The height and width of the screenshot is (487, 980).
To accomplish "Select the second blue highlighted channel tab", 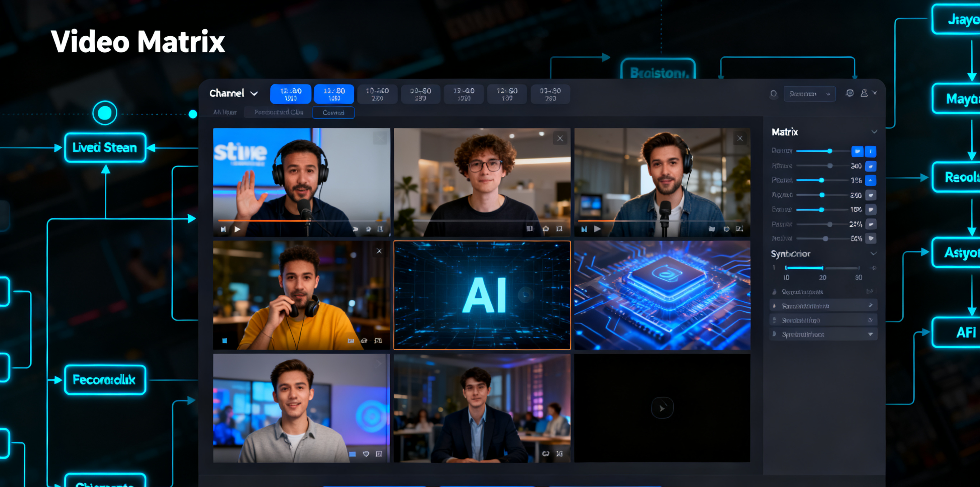I will (x=333, y=94).
